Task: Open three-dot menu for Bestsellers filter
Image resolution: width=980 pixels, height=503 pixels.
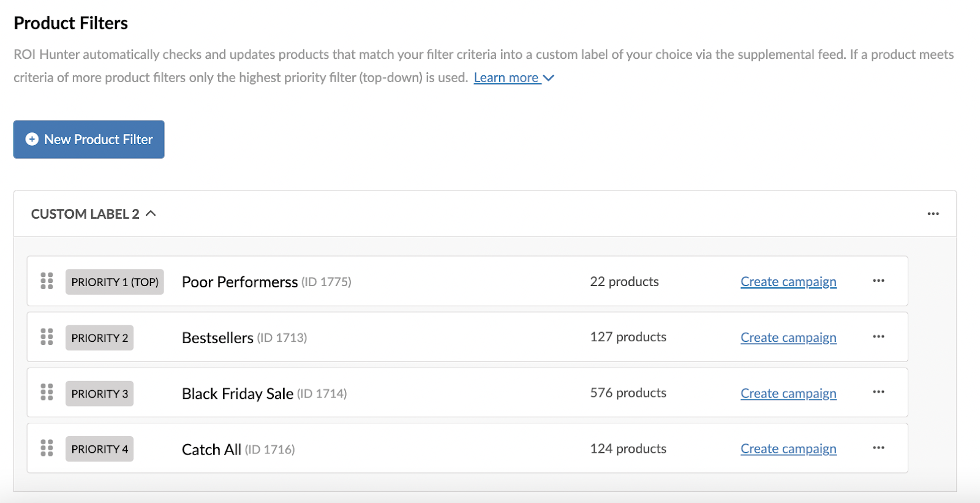Action: click(x=878, y=336)
